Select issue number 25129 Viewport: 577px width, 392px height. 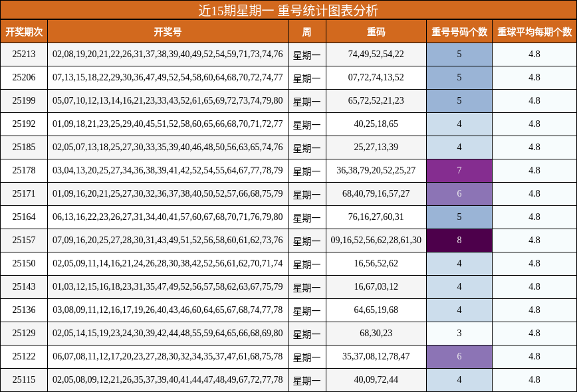(x=24, y=333)
